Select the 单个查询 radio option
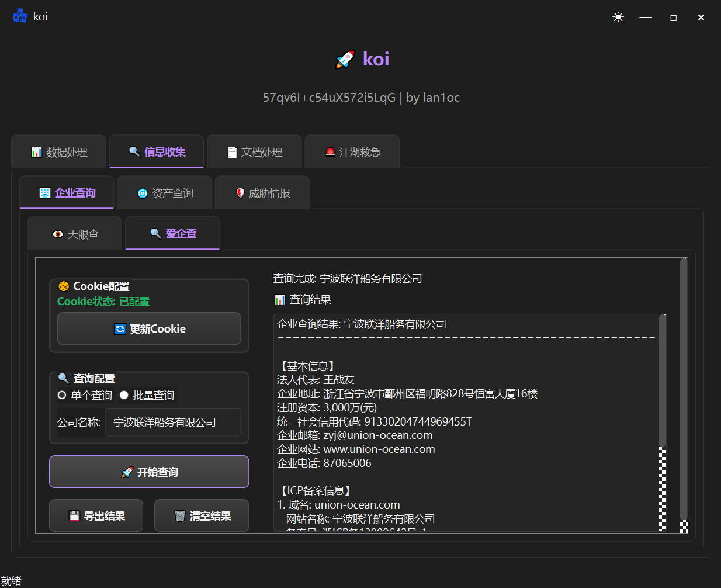The height and width of the screenshot is (588, 721). coord(62,396)
